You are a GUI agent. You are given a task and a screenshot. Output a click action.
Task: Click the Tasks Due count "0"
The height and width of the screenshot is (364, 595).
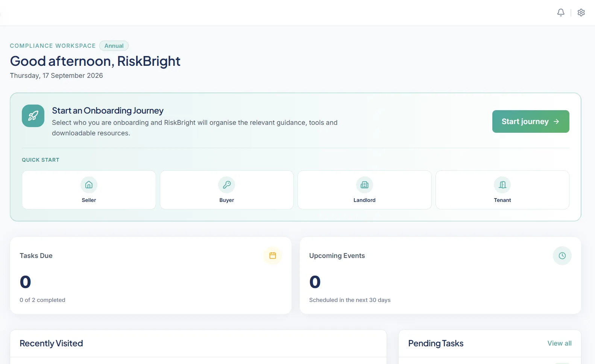[x=25, y=282]
